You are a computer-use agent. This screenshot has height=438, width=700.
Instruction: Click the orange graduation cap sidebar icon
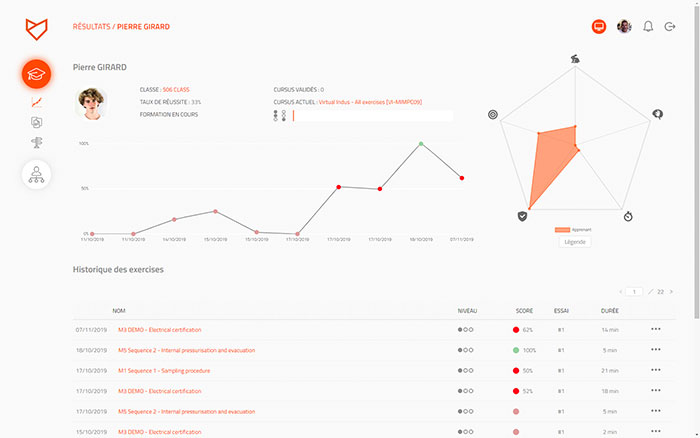coord(37,74)
